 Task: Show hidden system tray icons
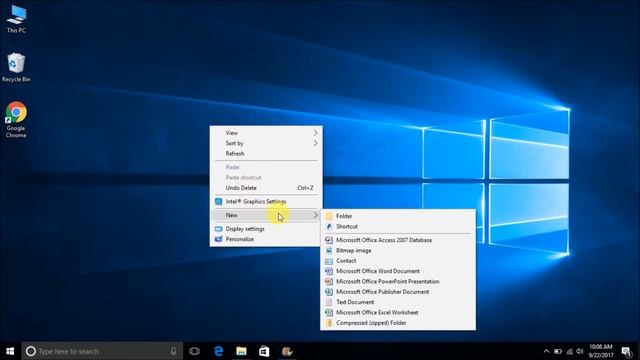(547, 351)
